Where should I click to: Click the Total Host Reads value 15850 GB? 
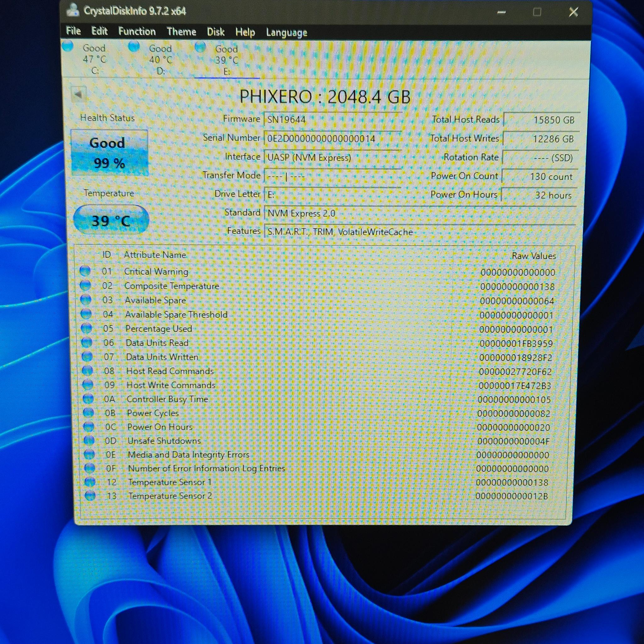coord(542,120)
